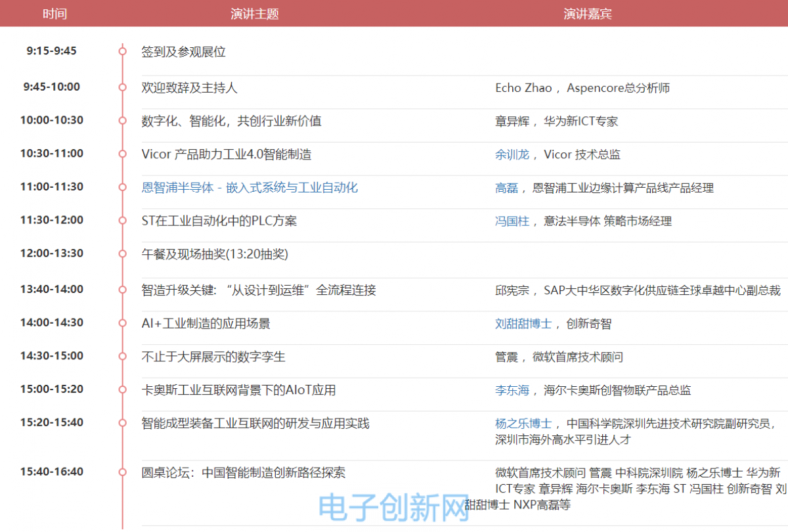Select the 11:00-11:30 time slot

click(51, 187)
